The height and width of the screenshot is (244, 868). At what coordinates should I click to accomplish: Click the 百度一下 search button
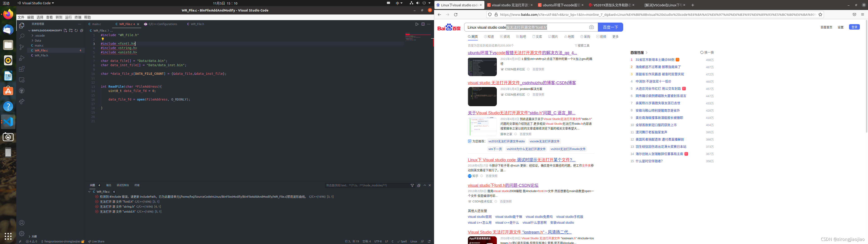pos(610,27)
